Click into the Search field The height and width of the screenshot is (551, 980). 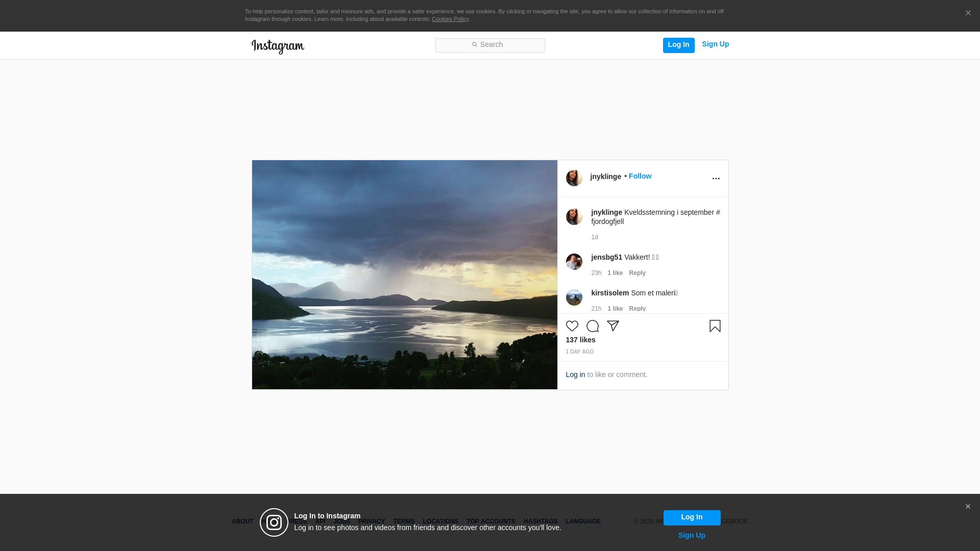(x=490, y=45)
